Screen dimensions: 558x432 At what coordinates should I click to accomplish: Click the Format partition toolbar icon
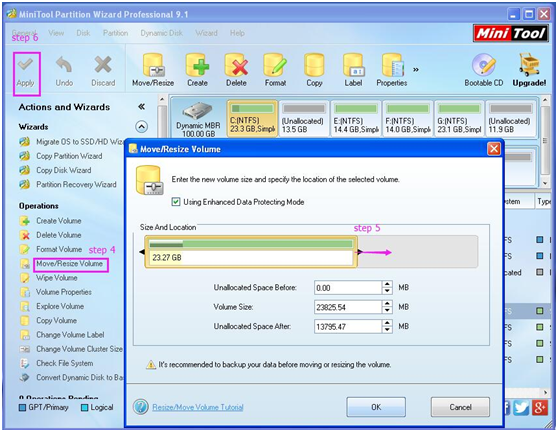coord(275,65)
